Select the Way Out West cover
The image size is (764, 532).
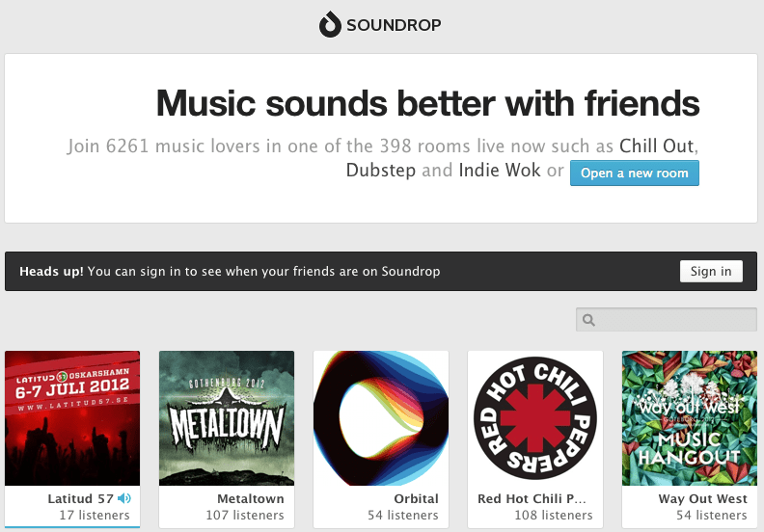click(690, 417)
